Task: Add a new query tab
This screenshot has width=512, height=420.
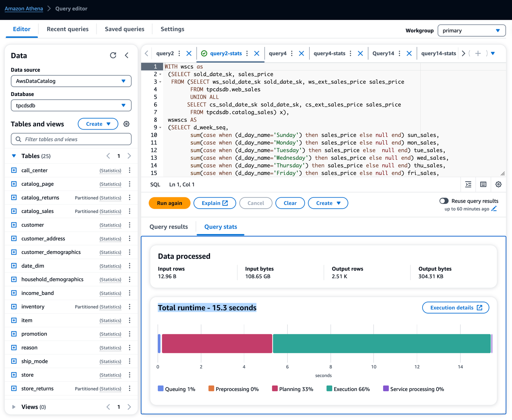Action: click(478, 53)
